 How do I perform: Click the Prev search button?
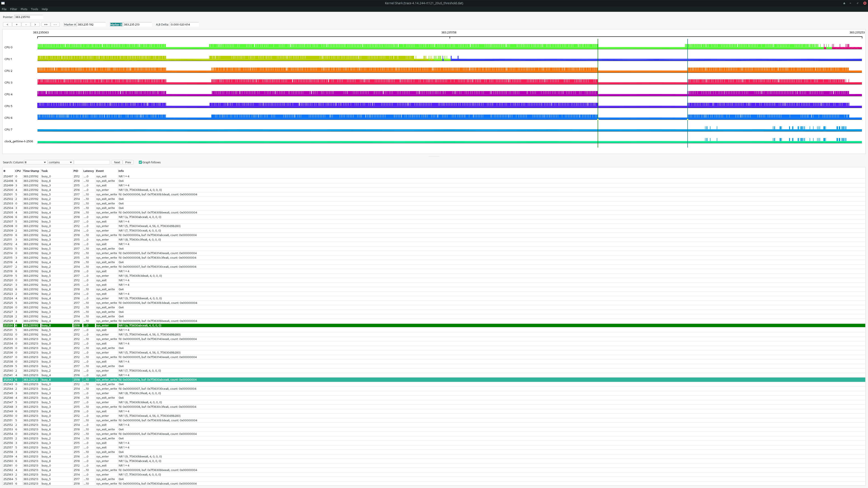click(x=128, y=162)
